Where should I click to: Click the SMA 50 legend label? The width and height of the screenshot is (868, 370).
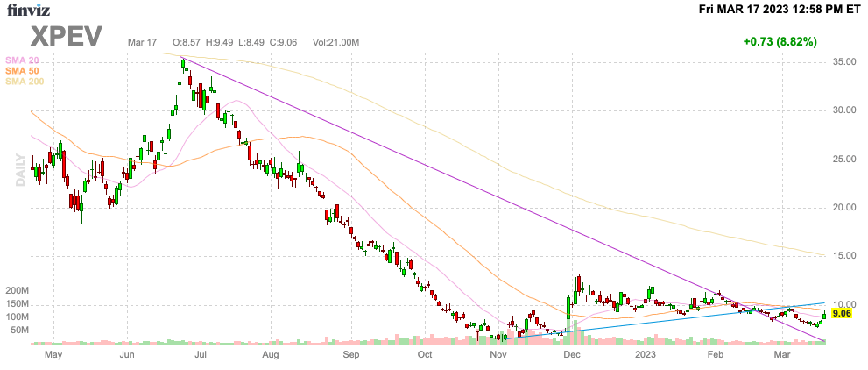pos(18,71)
